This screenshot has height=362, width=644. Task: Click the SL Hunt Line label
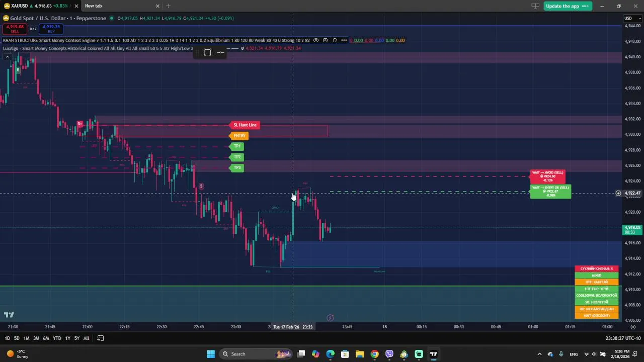click(245, 125)
